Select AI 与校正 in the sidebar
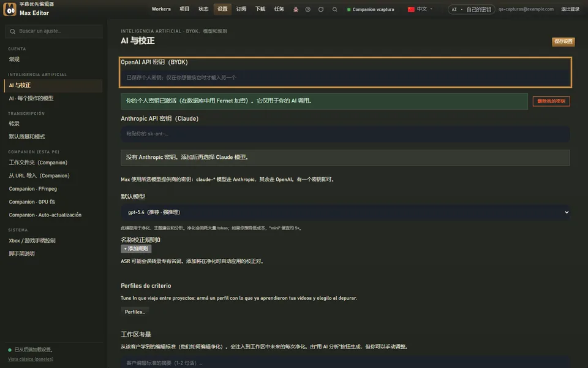The image size is (588, 368). tap(53, 86)
